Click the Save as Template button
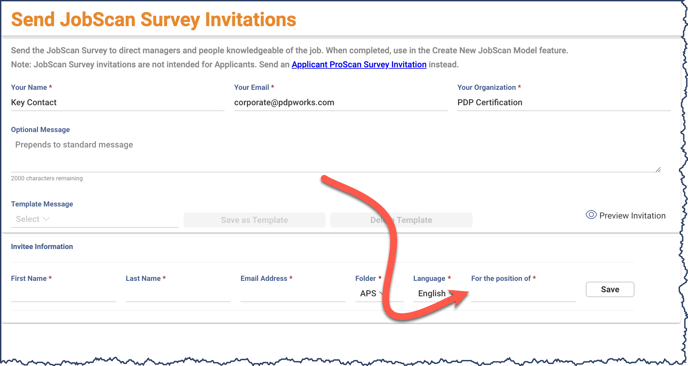This screenshot has width=688, height=366. (254, 220)
